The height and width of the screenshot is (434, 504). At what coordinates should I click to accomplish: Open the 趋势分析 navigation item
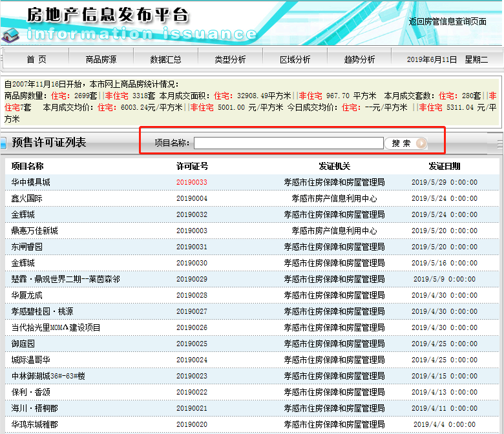359,59
